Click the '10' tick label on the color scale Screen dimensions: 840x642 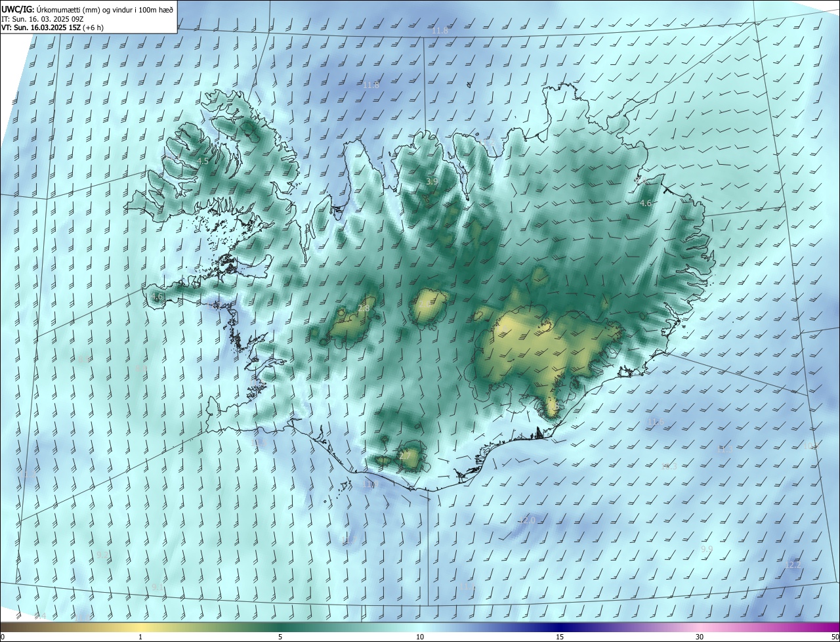420,637
